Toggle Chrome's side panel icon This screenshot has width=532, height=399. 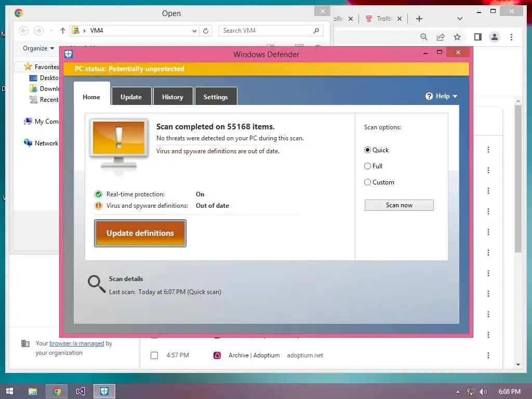pos(478,37)
